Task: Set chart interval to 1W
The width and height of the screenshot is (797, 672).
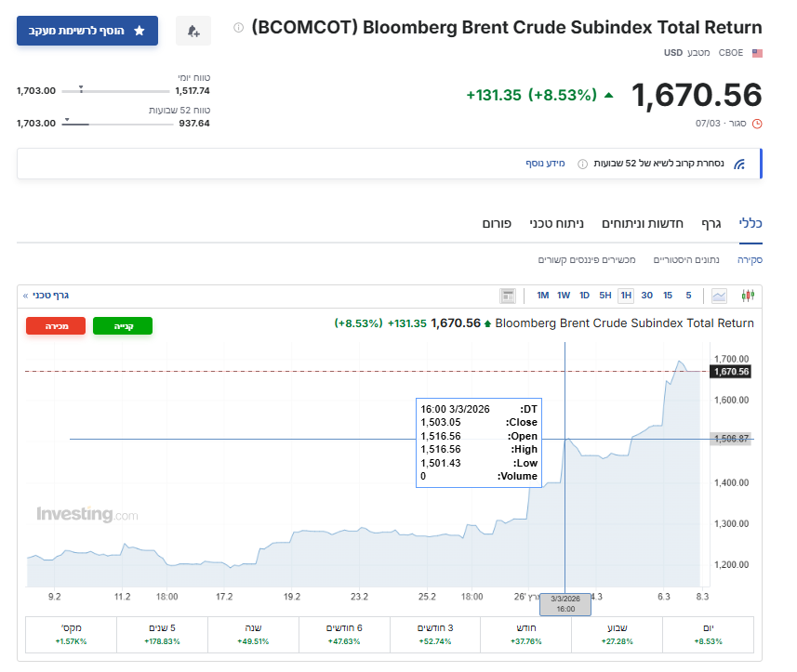Action: (x=564, y=296)
